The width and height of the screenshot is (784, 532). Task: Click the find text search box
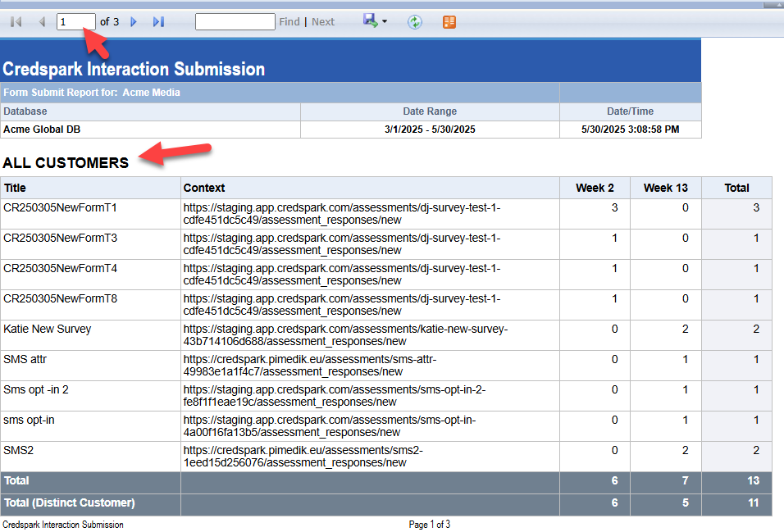235,22
